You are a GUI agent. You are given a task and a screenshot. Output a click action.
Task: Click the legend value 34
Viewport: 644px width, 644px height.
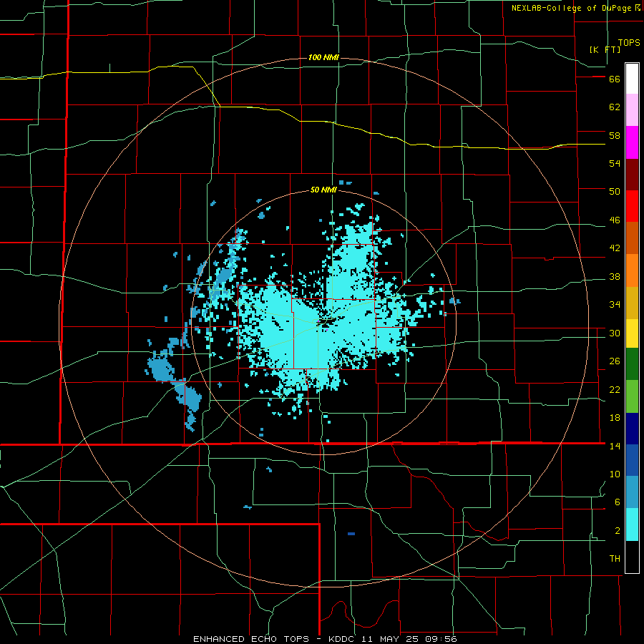point(615,304)
